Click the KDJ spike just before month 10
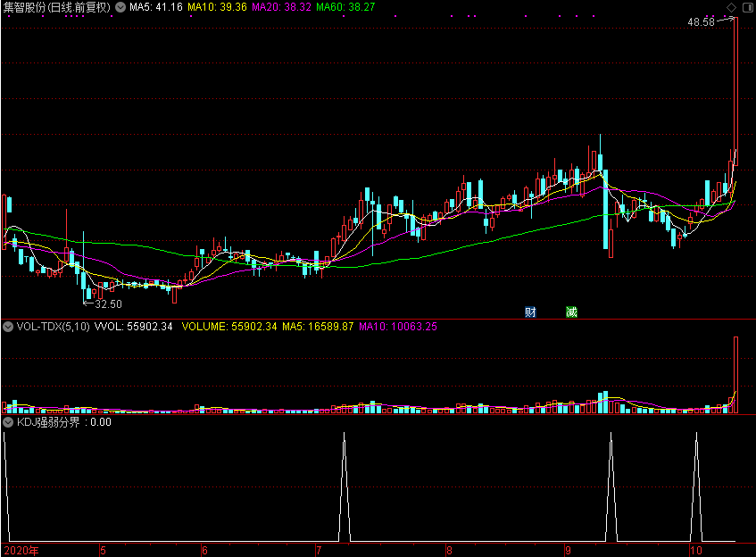The width and height of the screenshot is (756, 557). pyautogui.click(x=696, y=487)
